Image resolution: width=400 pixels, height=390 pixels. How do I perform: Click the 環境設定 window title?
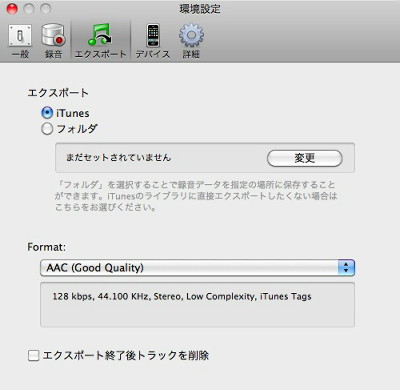(200, 9)
